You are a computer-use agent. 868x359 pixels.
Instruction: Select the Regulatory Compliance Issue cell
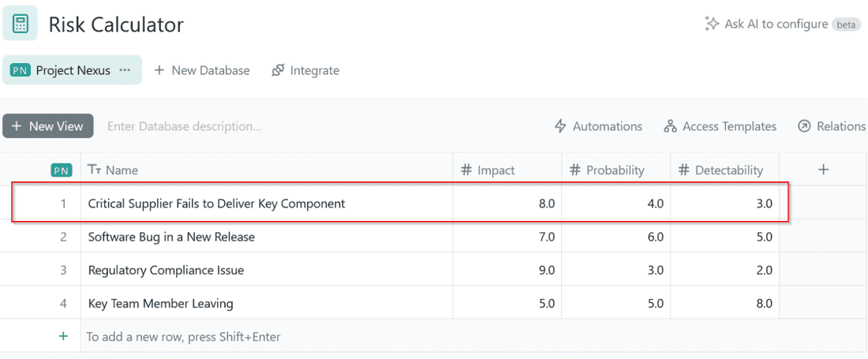[166, 270]
